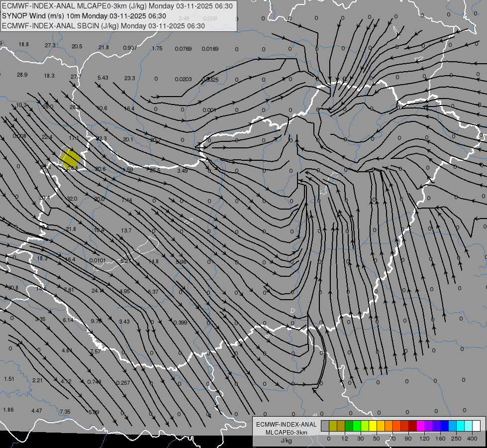Click the map value 23.3

130,78
